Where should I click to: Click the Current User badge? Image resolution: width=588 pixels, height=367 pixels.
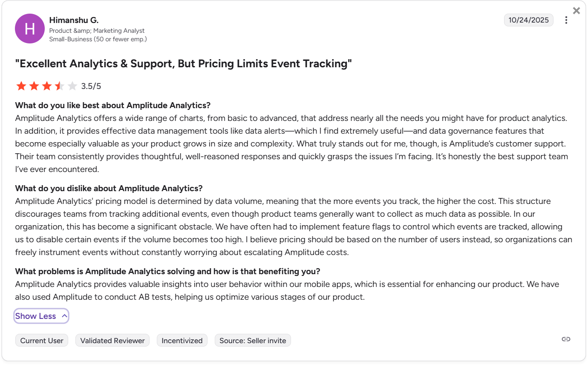pos(42,341)
